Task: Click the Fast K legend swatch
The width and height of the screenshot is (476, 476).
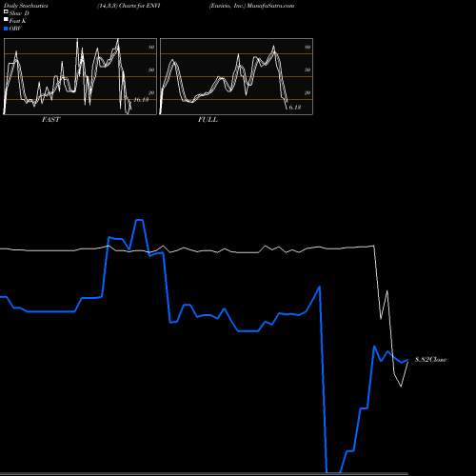Action: (x=6, y=19)
